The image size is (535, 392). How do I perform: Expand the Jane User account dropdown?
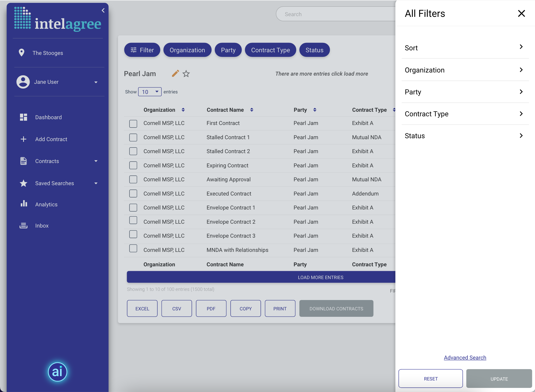pyautogui.click(x=96, y=82)
